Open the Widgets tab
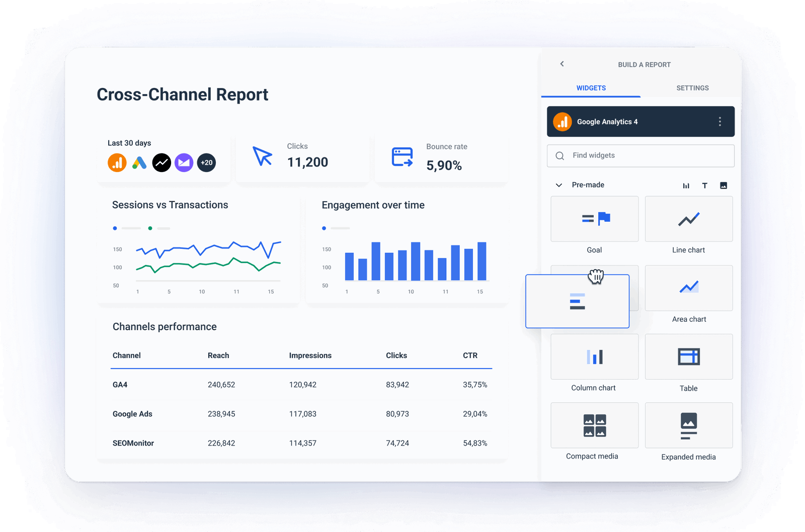 pos(591,87)
